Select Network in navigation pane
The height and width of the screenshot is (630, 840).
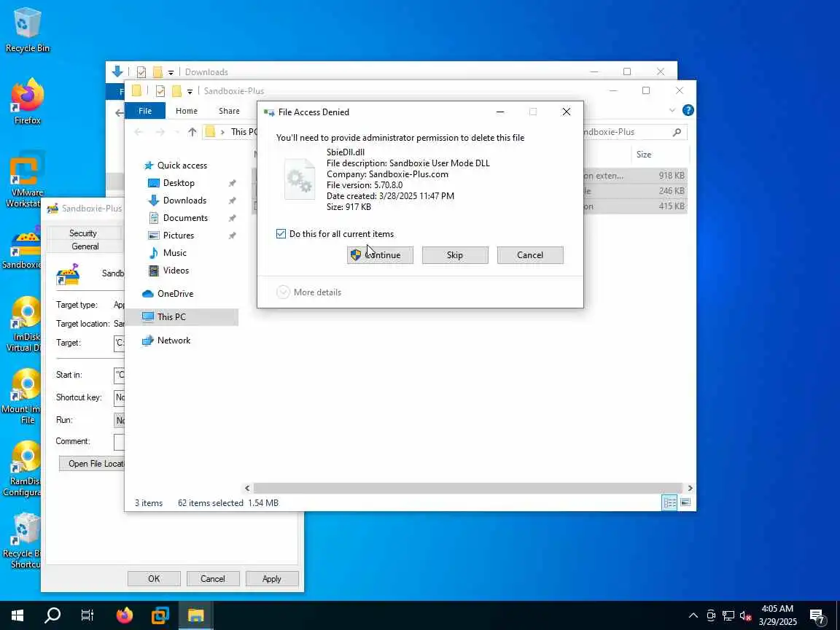pos(174,341)
